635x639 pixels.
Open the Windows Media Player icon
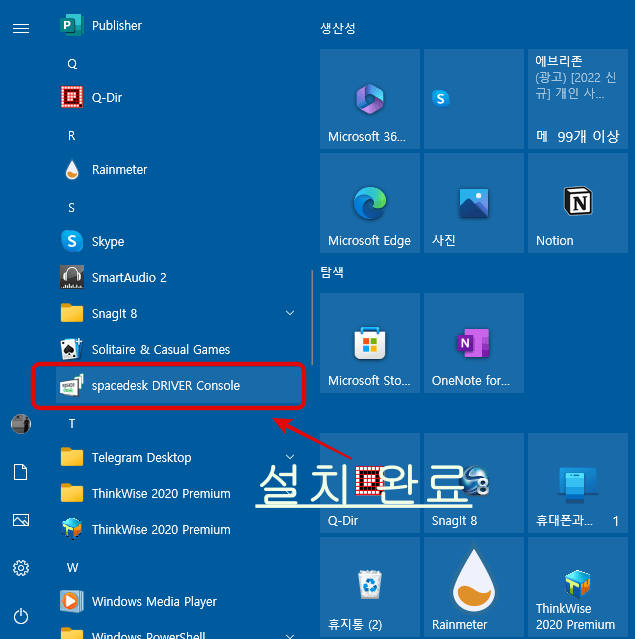[x=72, y=601]
